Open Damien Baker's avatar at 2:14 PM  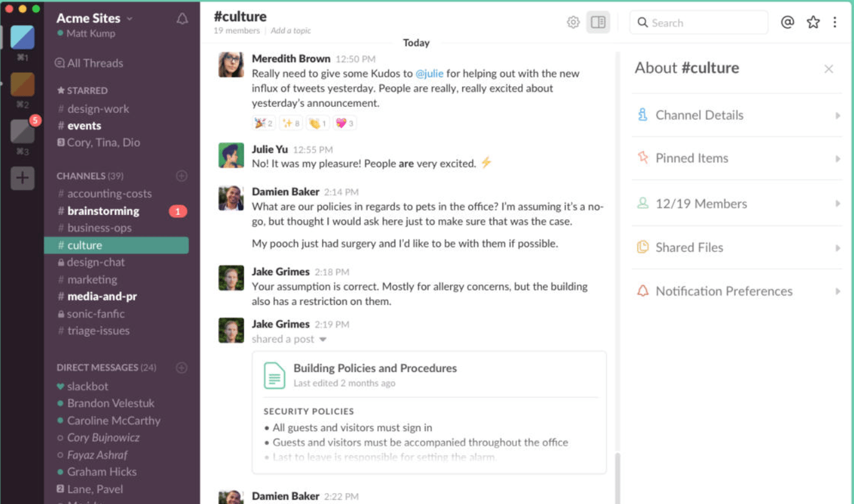pyautogui.click(x=231, y=198)
